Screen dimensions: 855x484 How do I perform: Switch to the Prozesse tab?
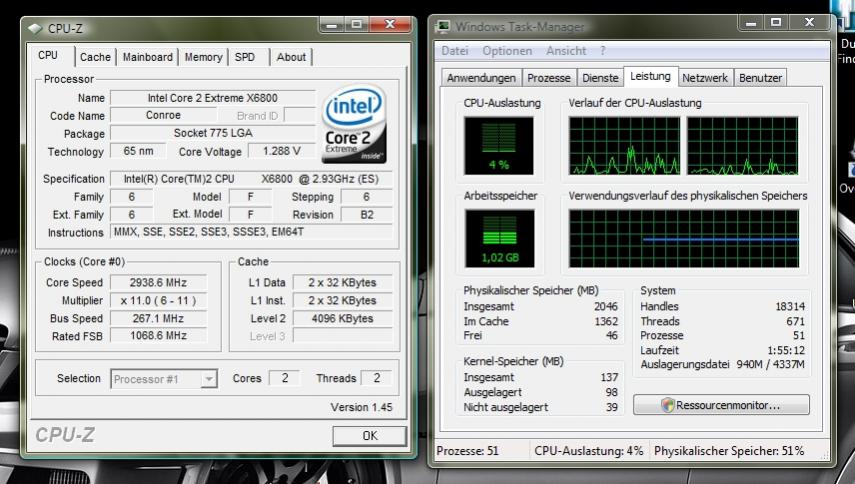coord(549,78)
